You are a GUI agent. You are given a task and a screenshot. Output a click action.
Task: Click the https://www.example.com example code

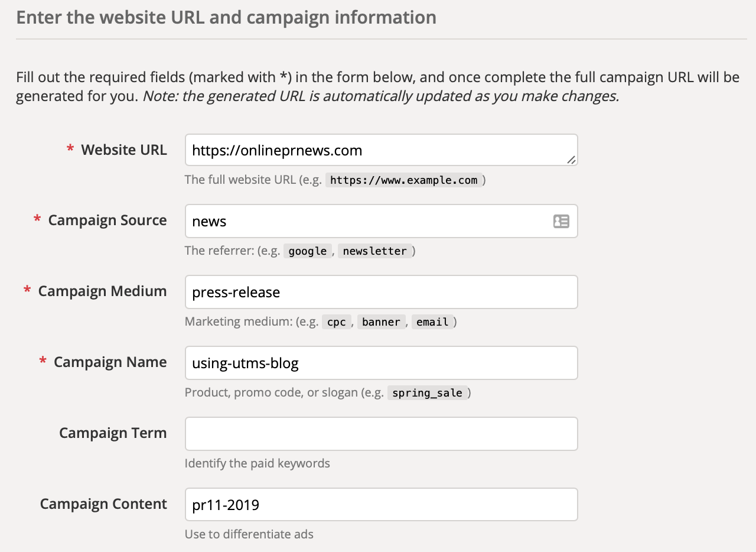pyautogui.click(x=403, y=180)
